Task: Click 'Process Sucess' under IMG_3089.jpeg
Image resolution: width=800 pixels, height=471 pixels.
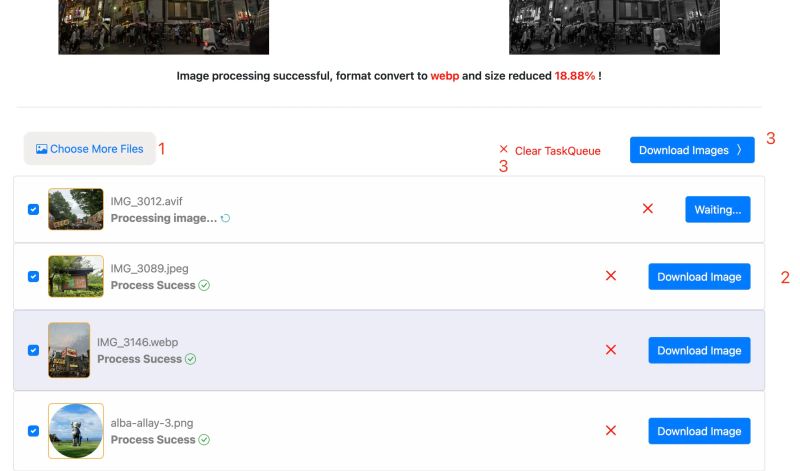Action: (153, 285)
